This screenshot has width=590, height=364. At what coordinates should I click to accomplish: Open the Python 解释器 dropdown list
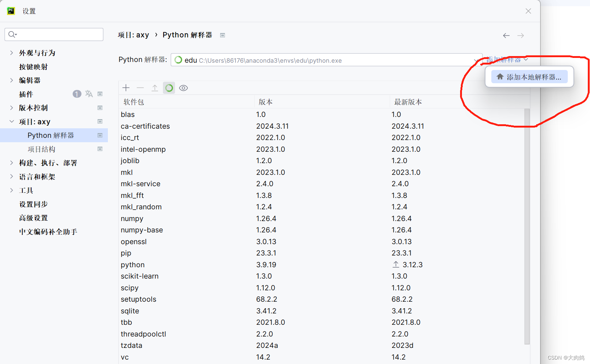click(x=475, y=60)
